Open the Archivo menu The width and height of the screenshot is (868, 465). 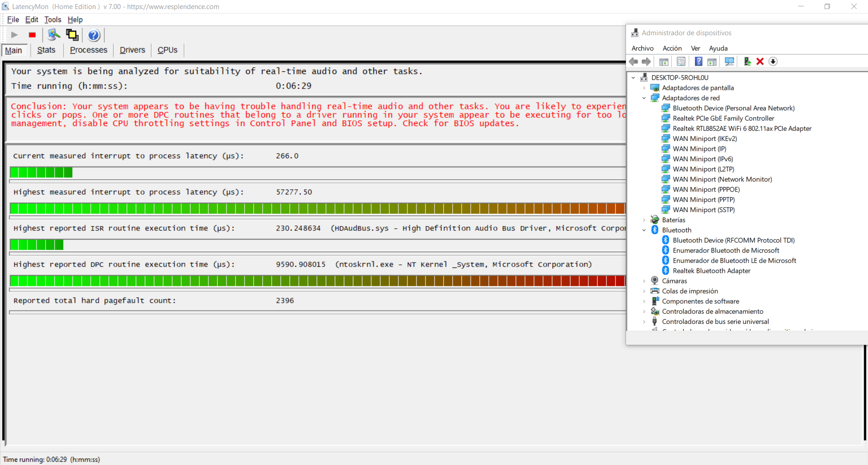coord(642,48)
